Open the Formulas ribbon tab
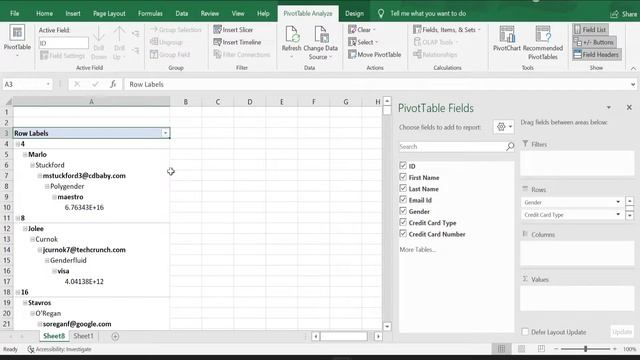 (150, 13)
